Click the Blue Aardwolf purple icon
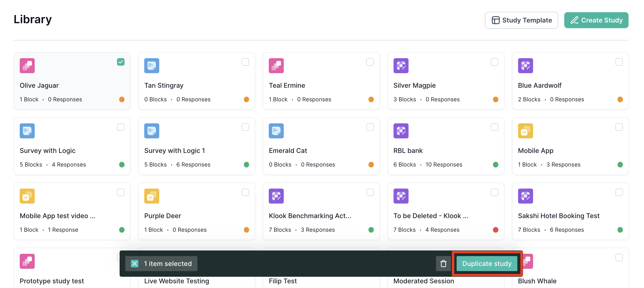This screenshot has width=644, height=288. coord(525,65)
